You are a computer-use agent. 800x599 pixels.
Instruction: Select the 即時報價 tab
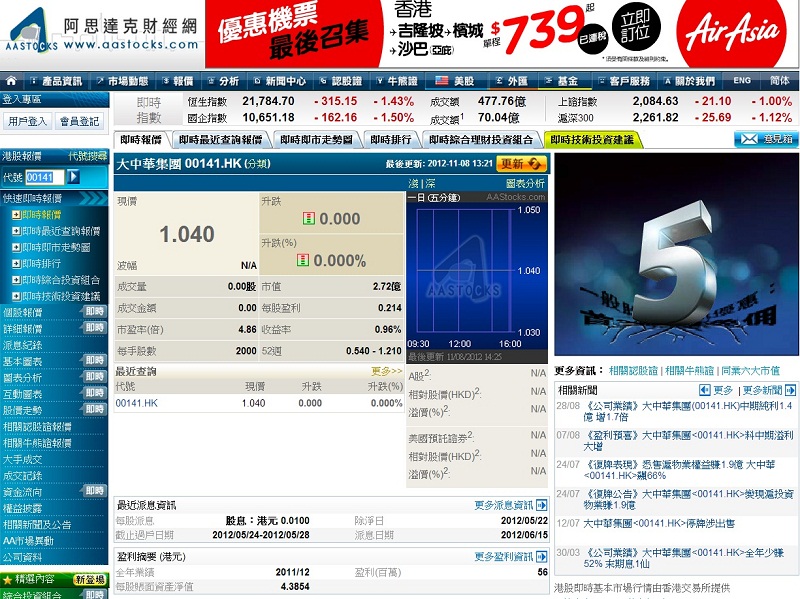(x=141, y=139)
